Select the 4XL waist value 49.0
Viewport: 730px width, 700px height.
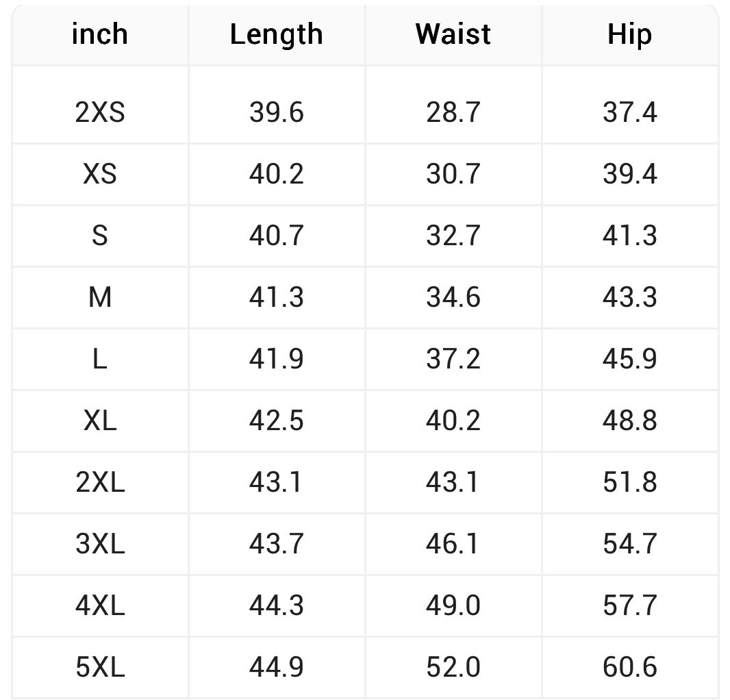coord(453,605)
